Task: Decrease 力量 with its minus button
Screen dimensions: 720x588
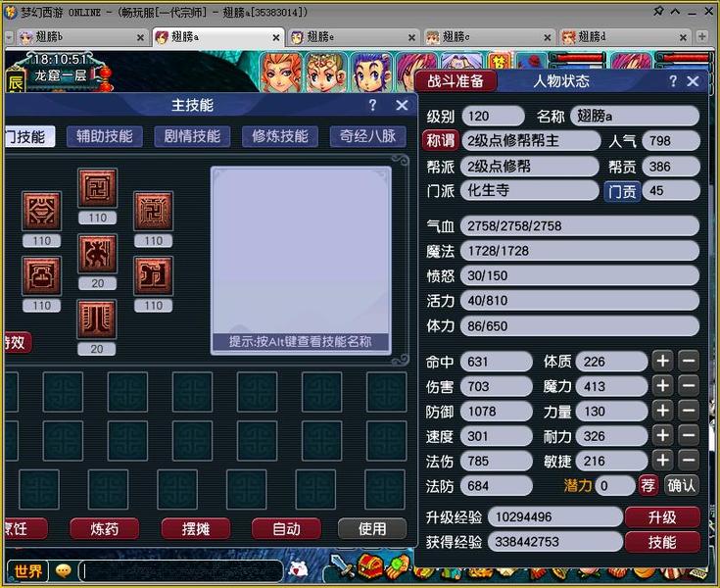Action: pyautogui.click(x=689, y=411)
